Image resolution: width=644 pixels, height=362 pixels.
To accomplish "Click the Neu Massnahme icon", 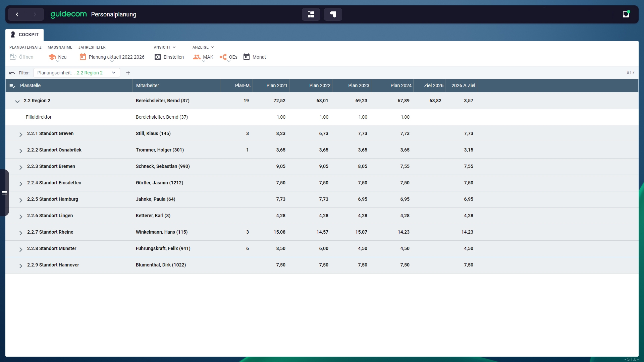I will coord(52,57).
